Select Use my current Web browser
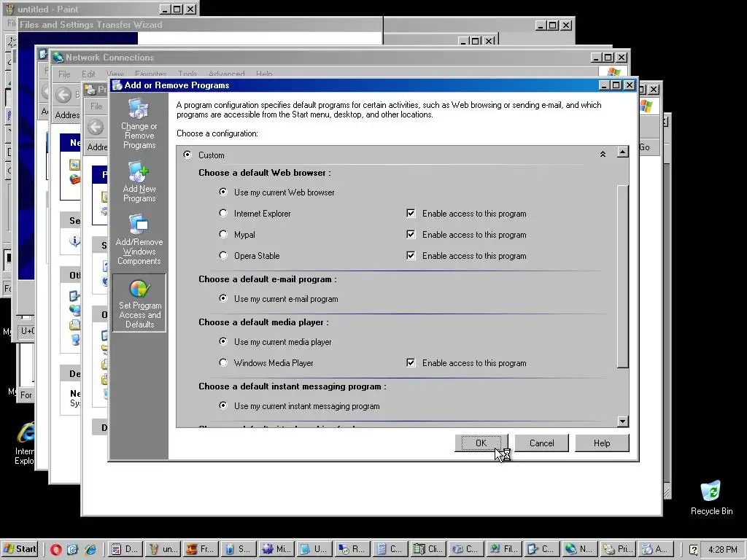 click(223, 192)
